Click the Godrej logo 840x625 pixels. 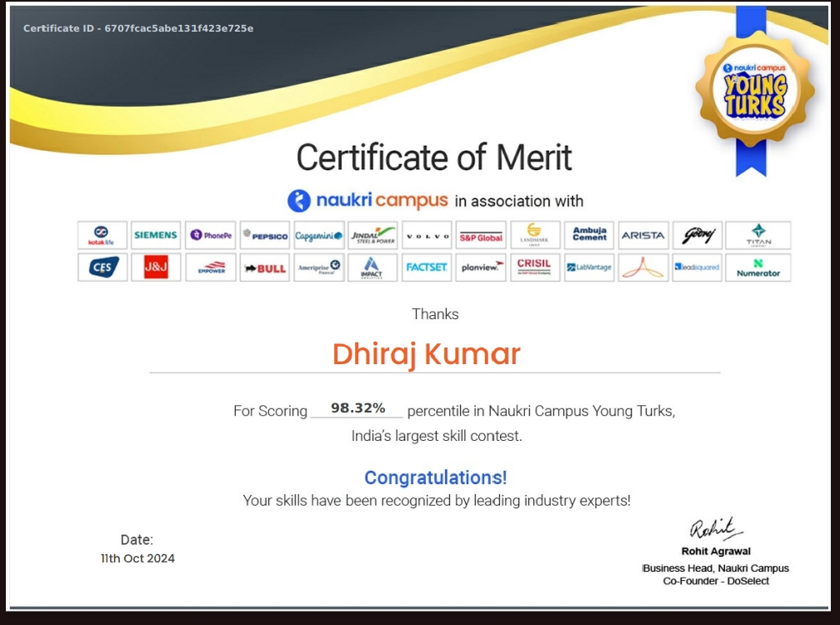pos(697,235)
